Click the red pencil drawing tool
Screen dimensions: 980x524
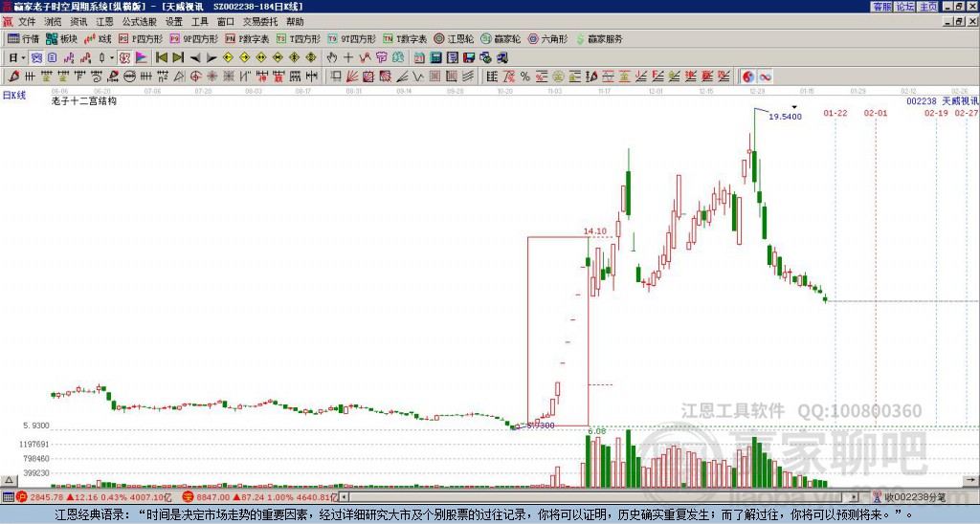(13, 76)
